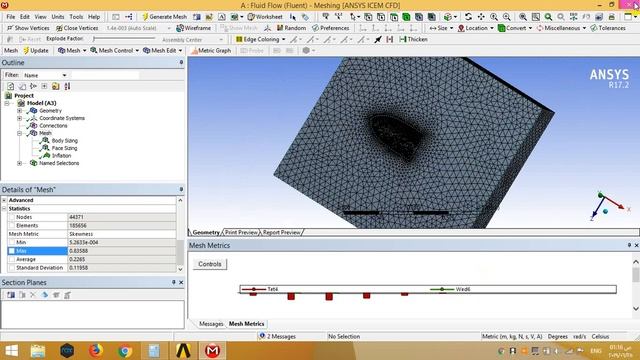Activate Zoom to Fit green magnifier
The width and height of the screenshot is (640, 360).
point(548,17)
